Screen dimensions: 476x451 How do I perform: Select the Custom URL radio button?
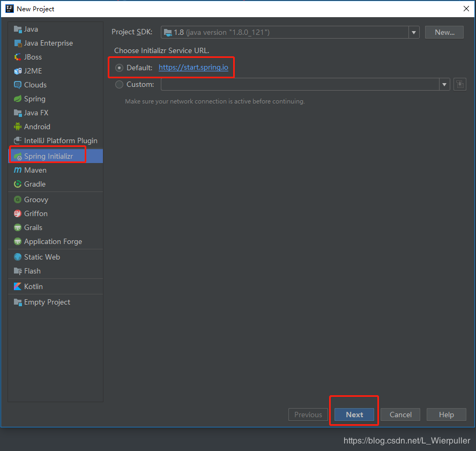tap(119, 84)
